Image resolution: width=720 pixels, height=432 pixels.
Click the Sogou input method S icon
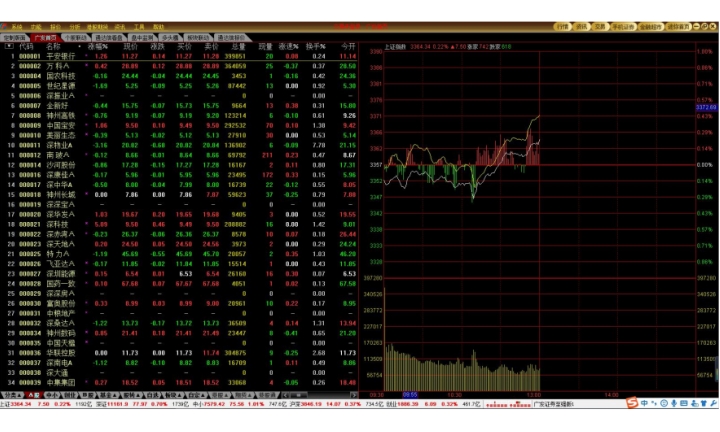click(x=632, y=403)
